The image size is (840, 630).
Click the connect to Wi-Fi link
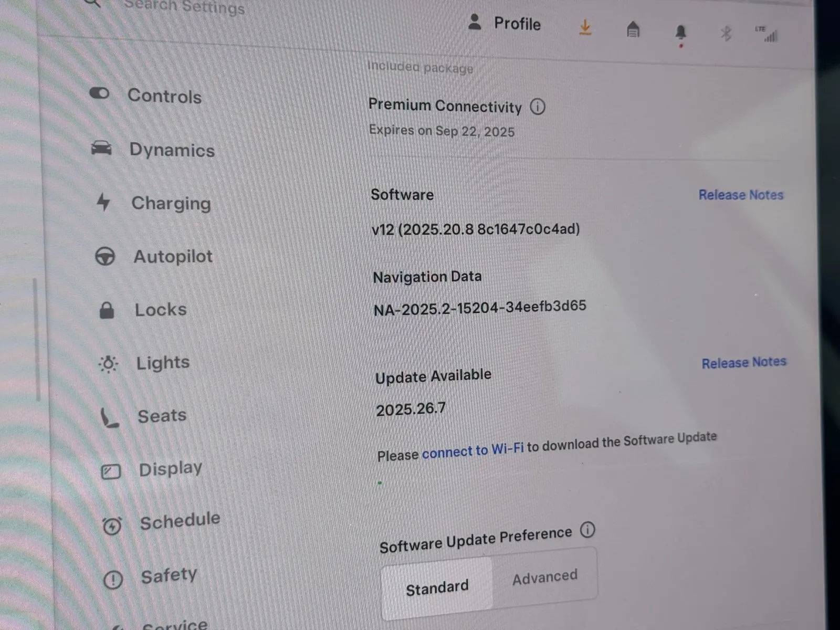click(472, 450)
